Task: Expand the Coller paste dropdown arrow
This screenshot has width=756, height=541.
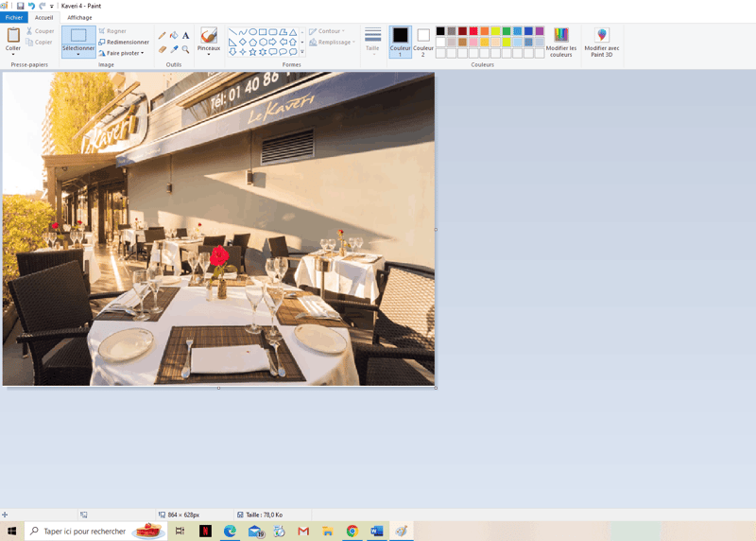Action: coord(13,54)
